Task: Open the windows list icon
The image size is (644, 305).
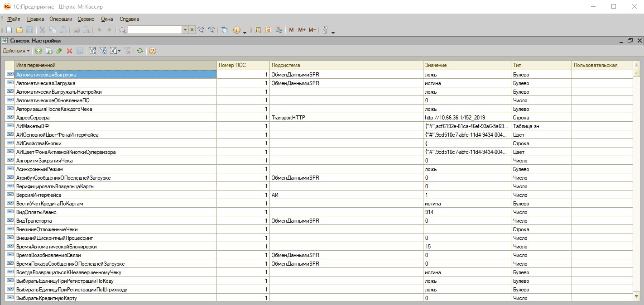Action: tap(224, 30)
